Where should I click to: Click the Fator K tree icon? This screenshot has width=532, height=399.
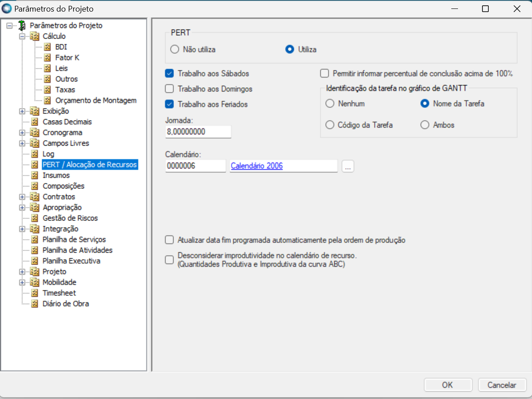pos(48,58)
